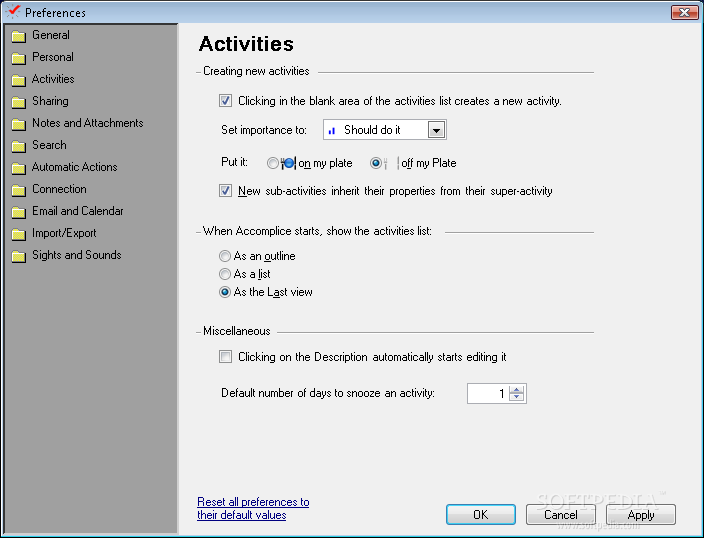Click the Activities folder icon
704x538 pixels.
click(18, 80)
